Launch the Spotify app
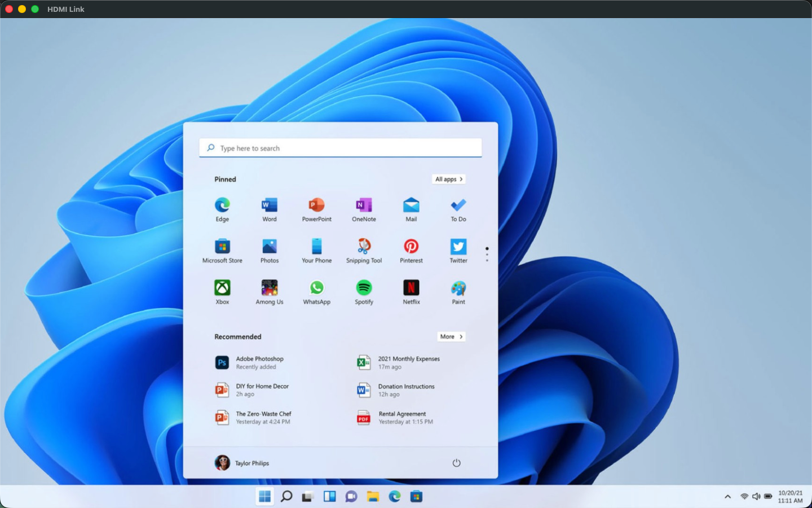The image size is (812, 508). click(364, 292)
